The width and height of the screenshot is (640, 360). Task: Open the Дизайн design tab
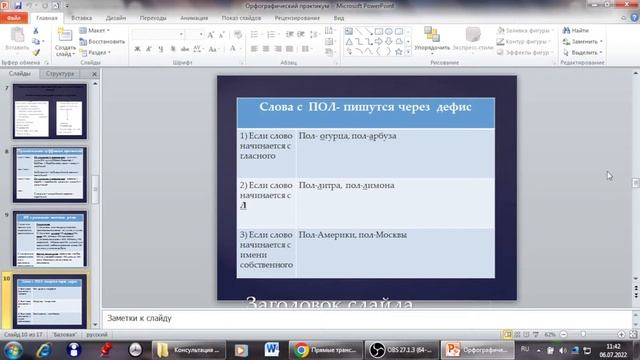coord(116,18)
